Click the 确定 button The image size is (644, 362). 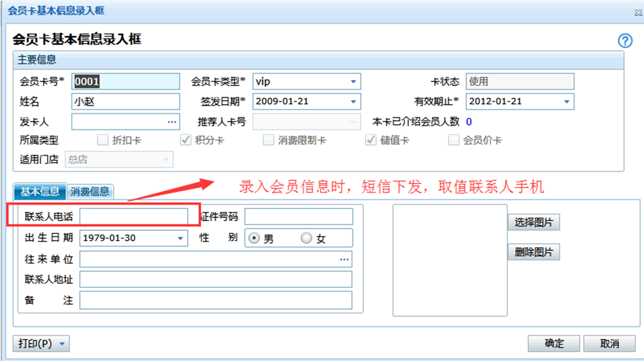pos(554,344)
